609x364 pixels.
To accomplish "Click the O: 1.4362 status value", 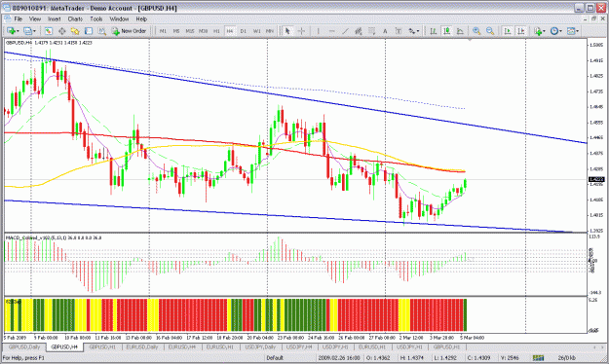I will click(378, 358).
